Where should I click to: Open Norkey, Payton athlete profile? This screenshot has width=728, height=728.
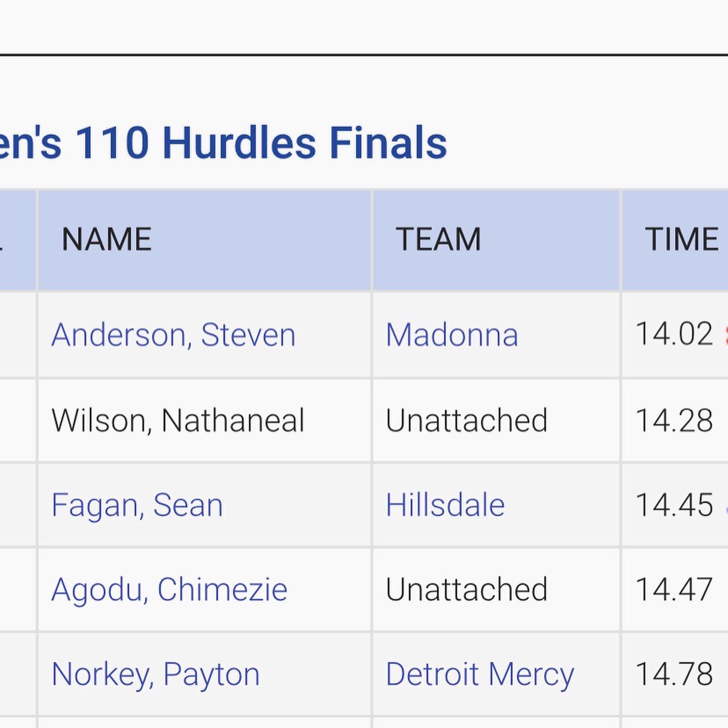click(x=156, y=674)
